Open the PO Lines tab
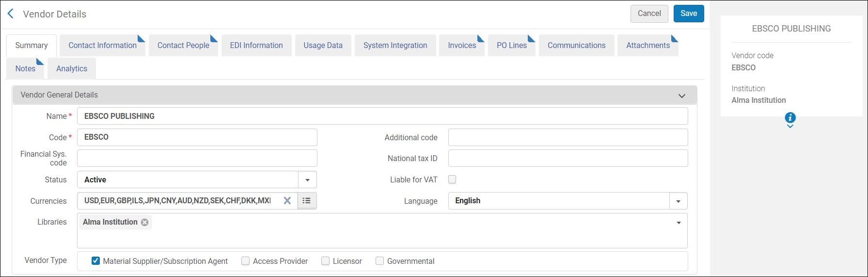Viewport: 868px width, 277px height. (x=511, y=45)
